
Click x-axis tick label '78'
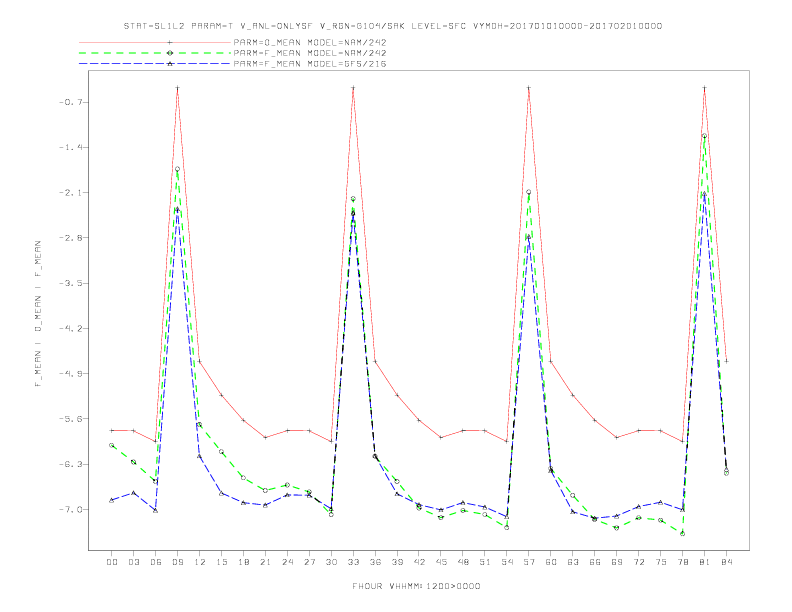682,562
